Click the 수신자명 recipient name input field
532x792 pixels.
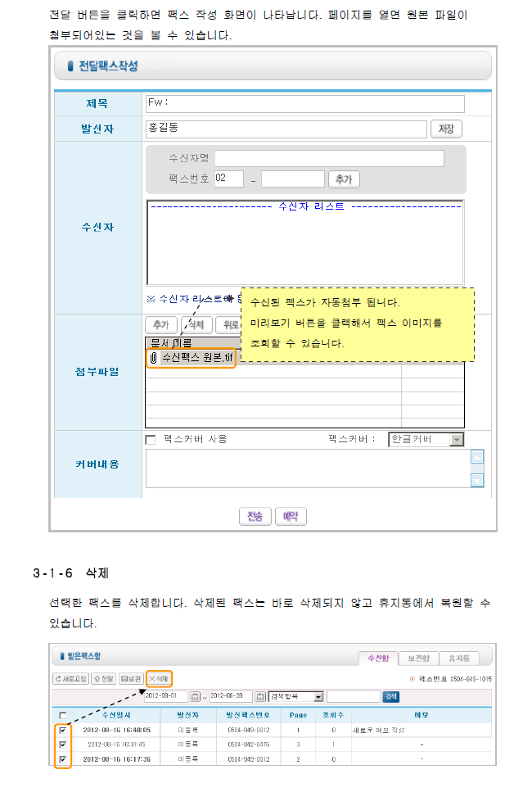329,158
